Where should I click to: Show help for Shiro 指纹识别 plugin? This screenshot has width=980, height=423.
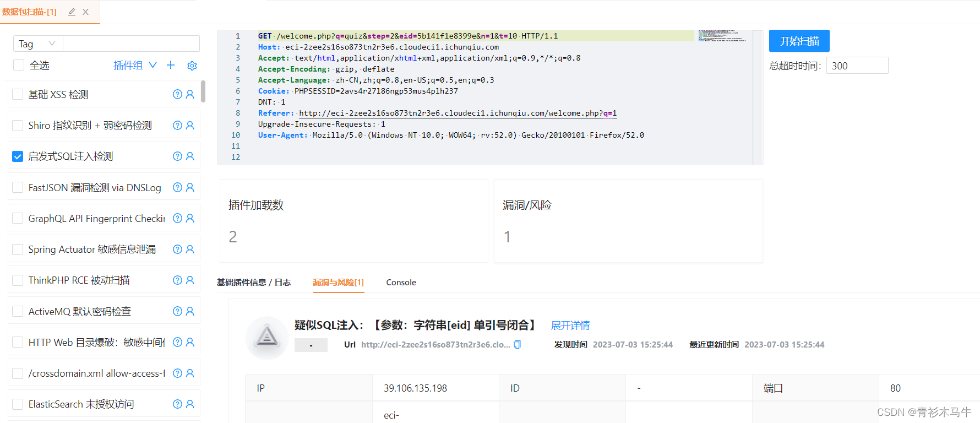click(177, 125)
